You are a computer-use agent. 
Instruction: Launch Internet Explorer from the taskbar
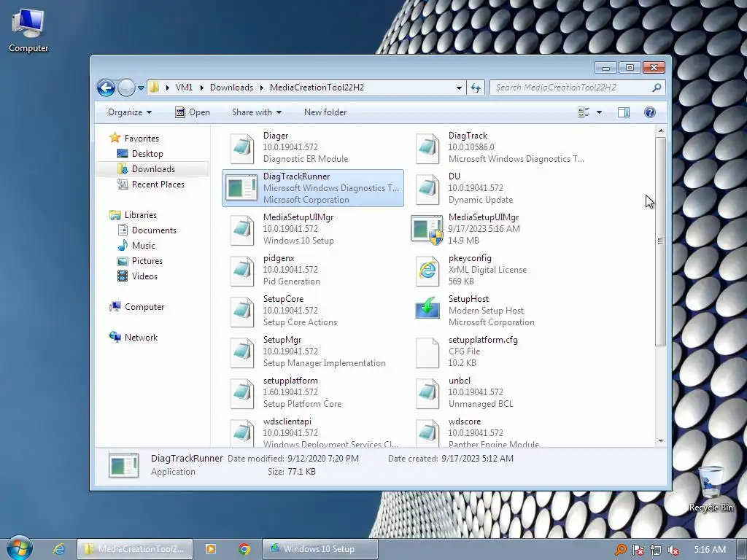(59, 549)
